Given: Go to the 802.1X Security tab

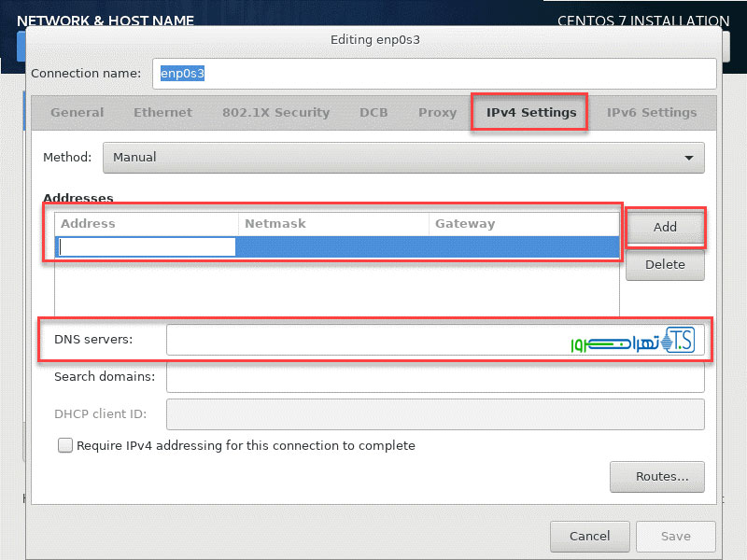Looking at the screenshot, I should pyautogui.click(x=275, y=113).
